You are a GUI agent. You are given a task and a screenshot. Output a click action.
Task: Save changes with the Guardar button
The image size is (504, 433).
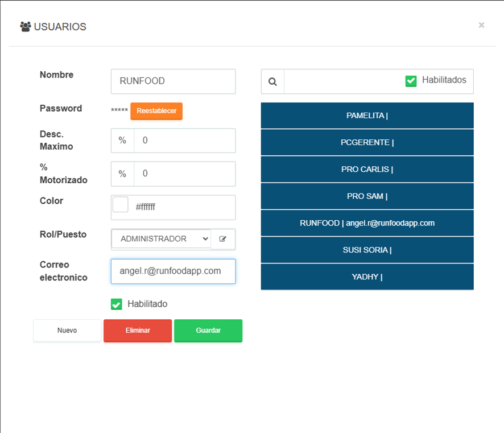click(x=208, y=331)
